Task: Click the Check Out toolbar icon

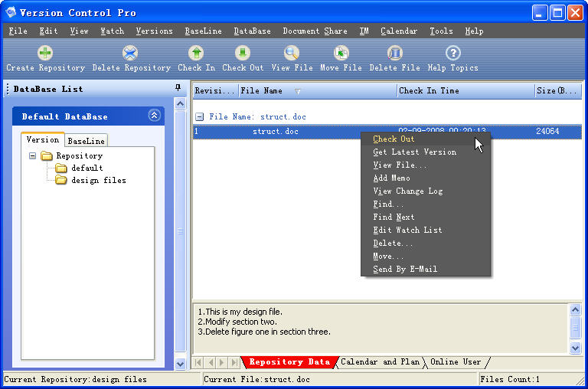Action: click(243, 53)
